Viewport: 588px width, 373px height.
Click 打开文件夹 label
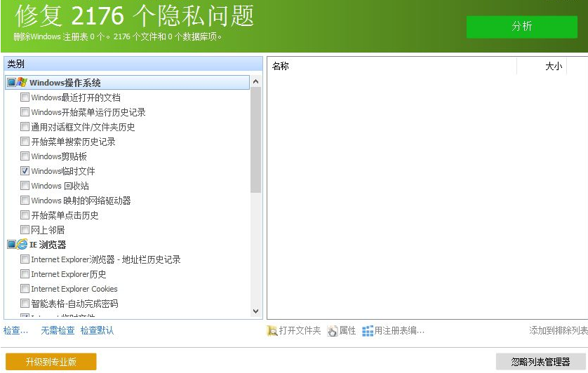point(300,331)
